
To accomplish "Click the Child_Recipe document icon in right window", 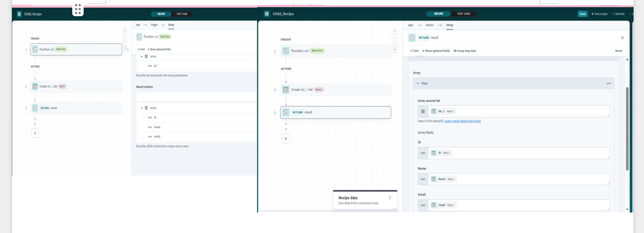I will click(267, 14).
